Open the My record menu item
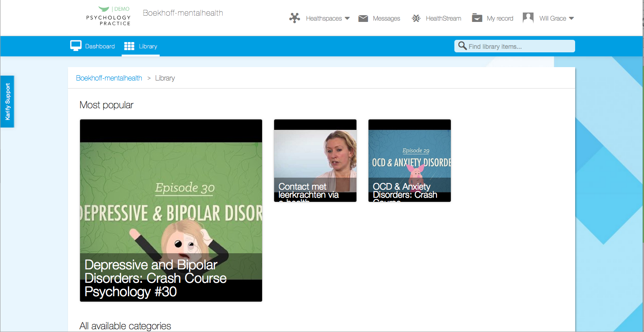The width and height of the screenshot is (644, 332). tap(500, 18)
